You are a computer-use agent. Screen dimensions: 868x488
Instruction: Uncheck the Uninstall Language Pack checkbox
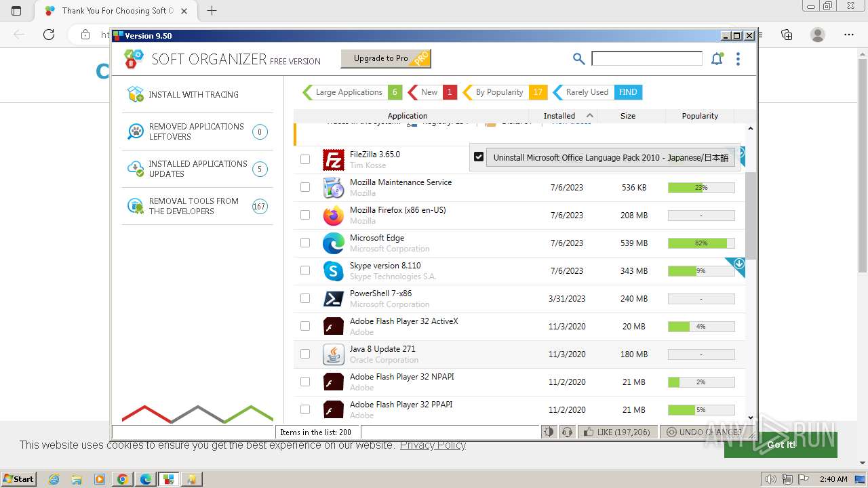(479, 157)
